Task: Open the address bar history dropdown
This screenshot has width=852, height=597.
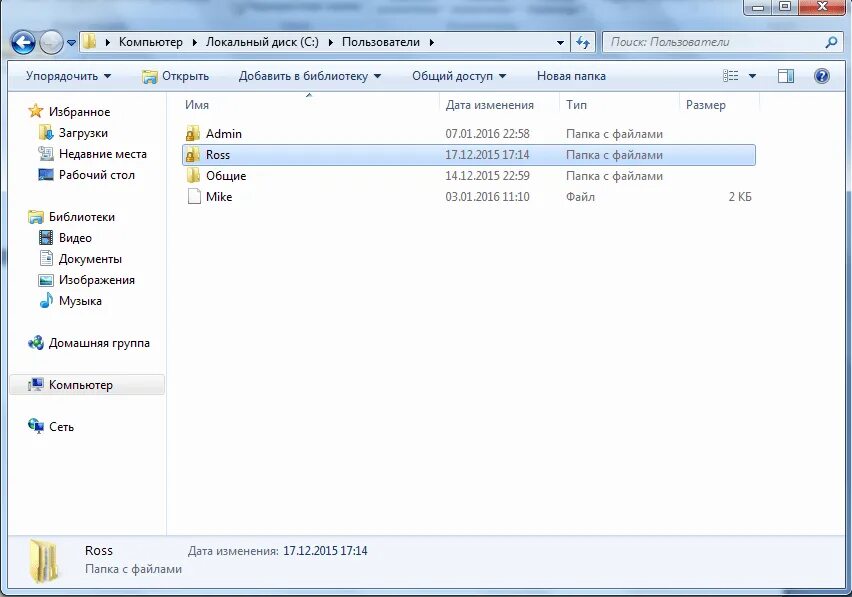Action: (x=560, y=42)
